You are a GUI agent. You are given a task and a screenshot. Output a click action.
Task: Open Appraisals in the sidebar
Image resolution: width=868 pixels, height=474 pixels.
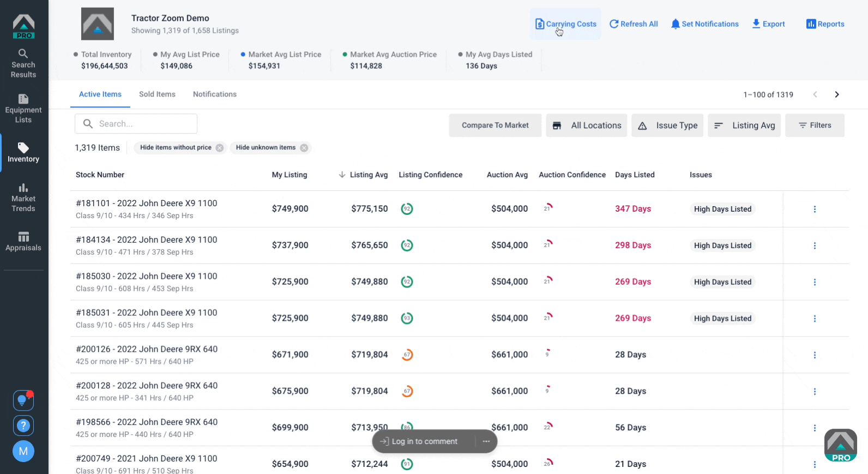[23, 241]
